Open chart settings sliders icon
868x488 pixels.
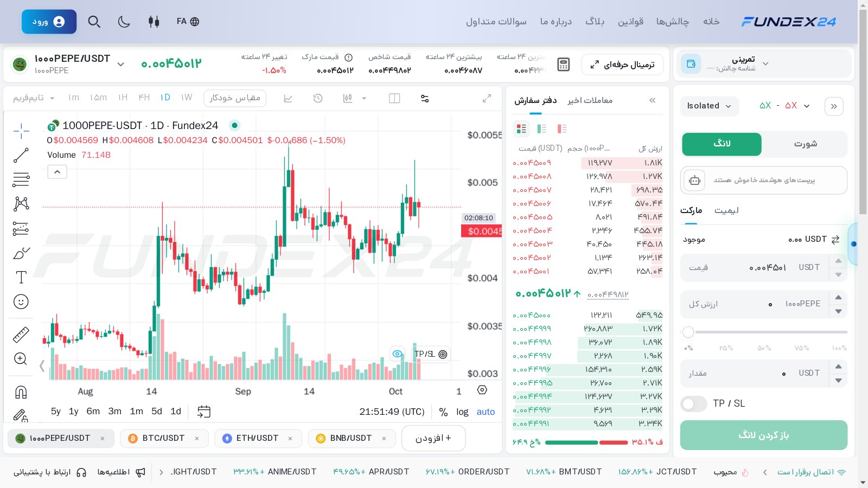point(425,98)
